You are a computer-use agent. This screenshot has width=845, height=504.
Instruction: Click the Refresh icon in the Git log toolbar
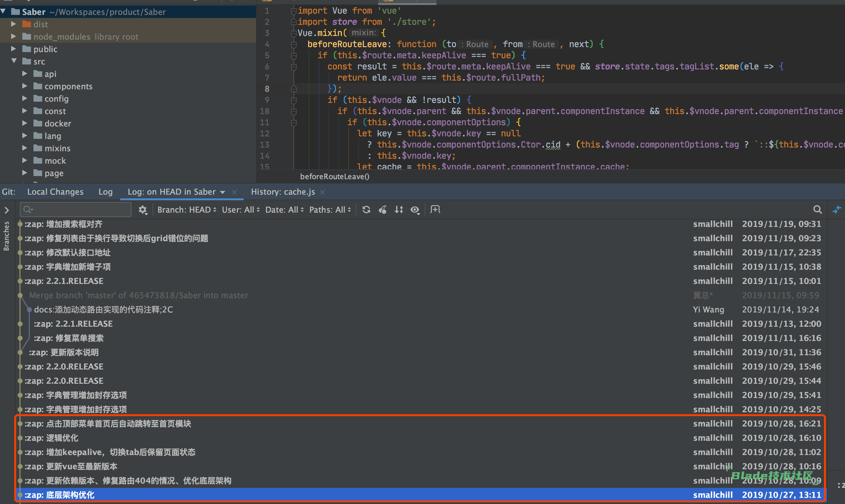pos(366,210)
